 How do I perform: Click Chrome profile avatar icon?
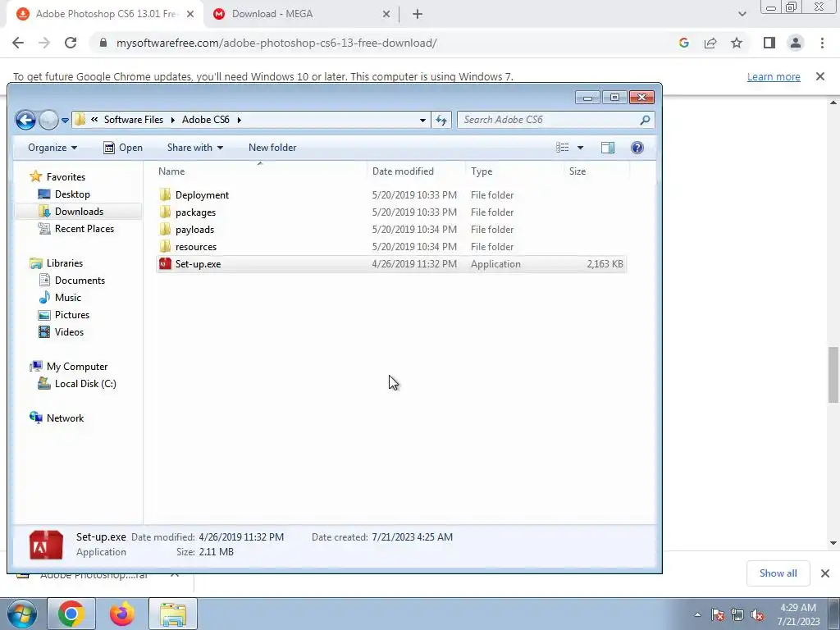point(796,43)
